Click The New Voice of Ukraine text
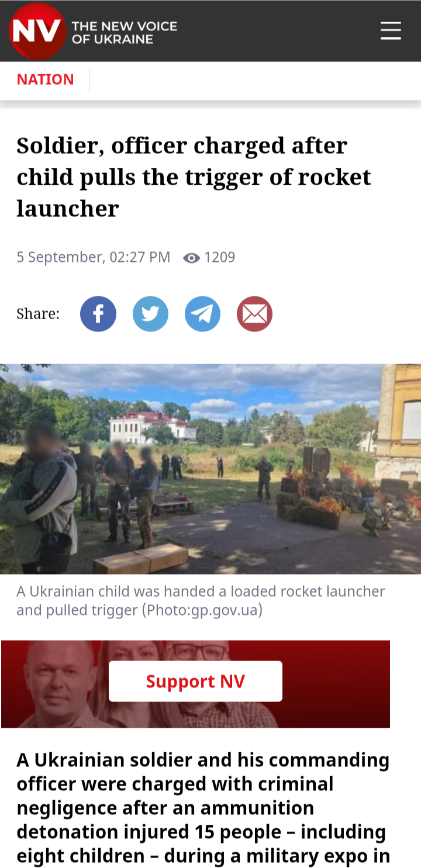 tap(124, 33)
